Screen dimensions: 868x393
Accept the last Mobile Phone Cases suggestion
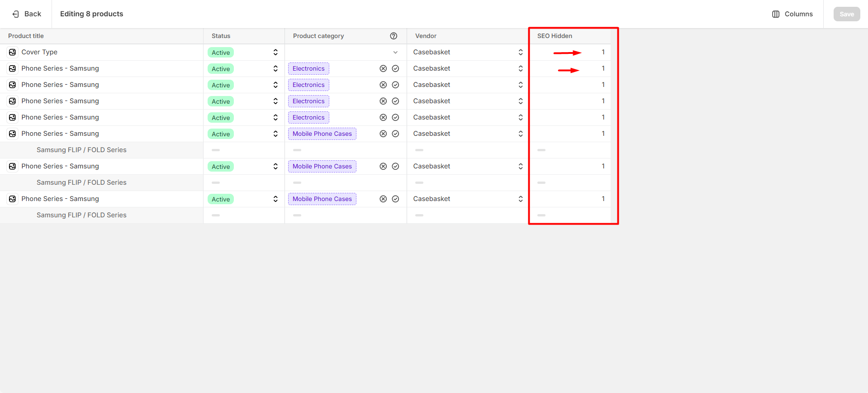[395, 199]
